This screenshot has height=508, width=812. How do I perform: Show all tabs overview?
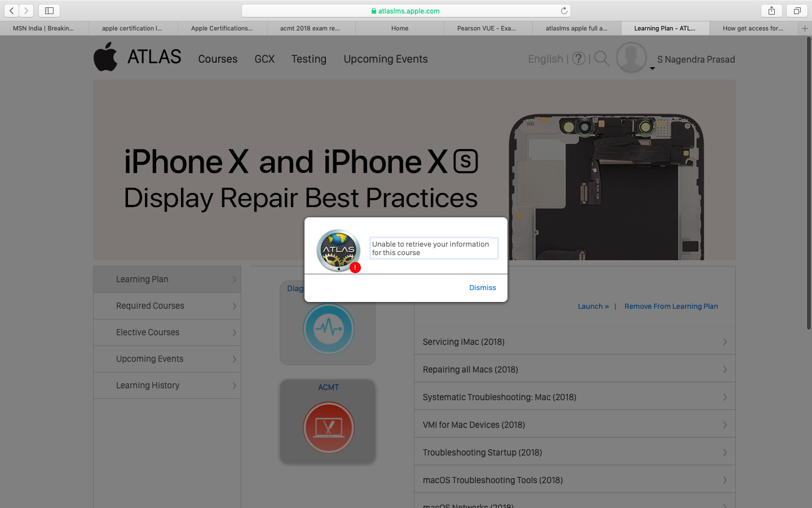click(797, 11)
